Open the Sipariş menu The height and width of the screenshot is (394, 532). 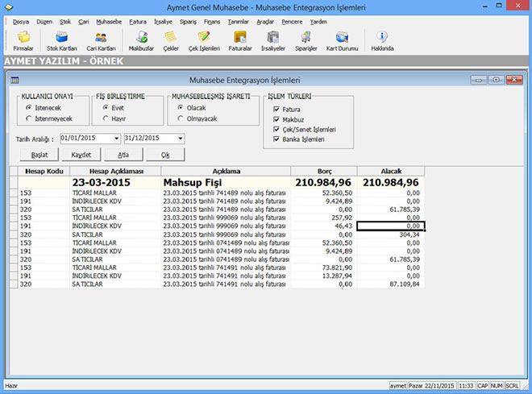pos(188,22)
